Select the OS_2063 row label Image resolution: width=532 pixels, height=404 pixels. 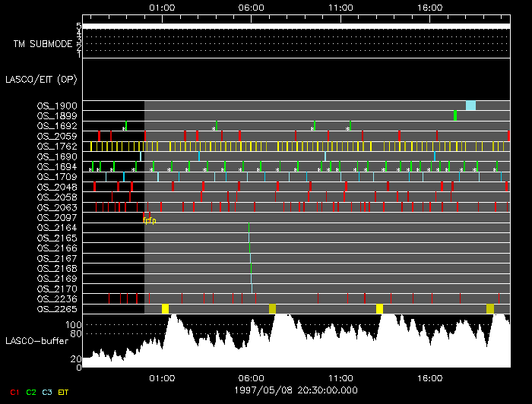(57, 207)
